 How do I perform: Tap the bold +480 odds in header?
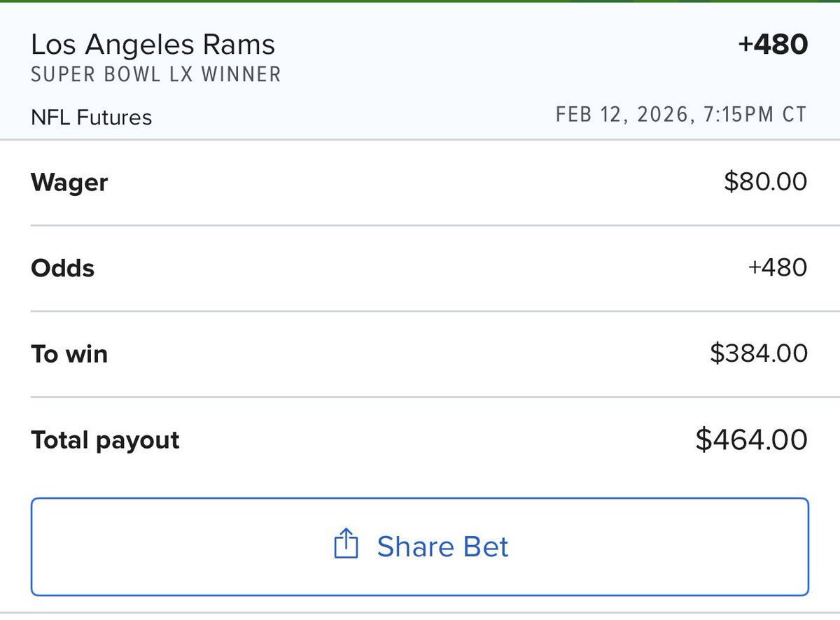(772, 45)
